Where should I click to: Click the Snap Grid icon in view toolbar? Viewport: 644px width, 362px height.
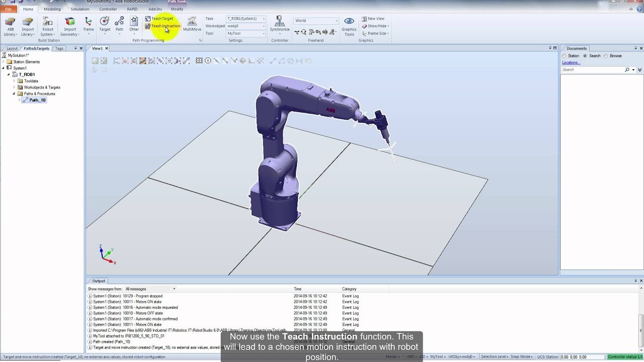click(260, 61)
